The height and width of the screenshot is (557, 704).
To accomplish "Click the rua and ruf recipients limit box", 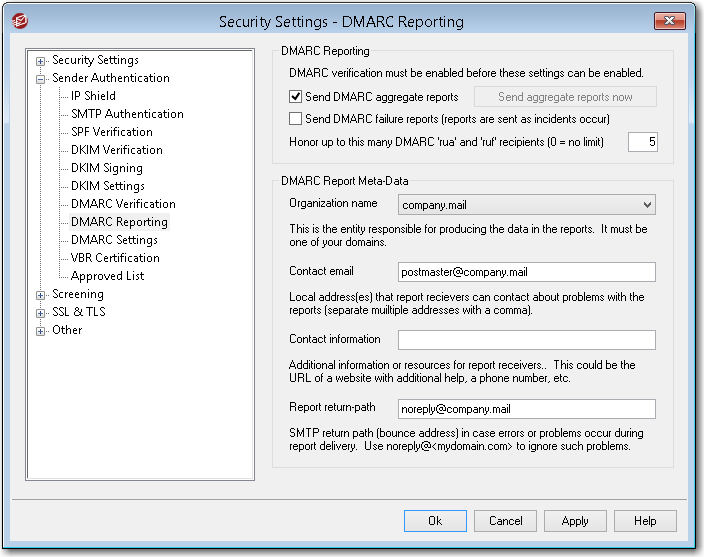I will tap(643, 142).
